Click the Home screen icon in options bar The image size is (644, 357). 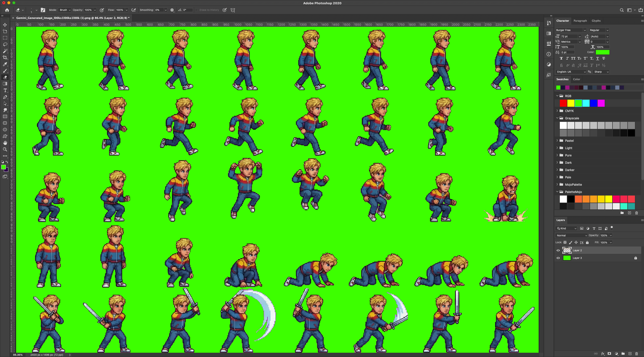[7, 10]
